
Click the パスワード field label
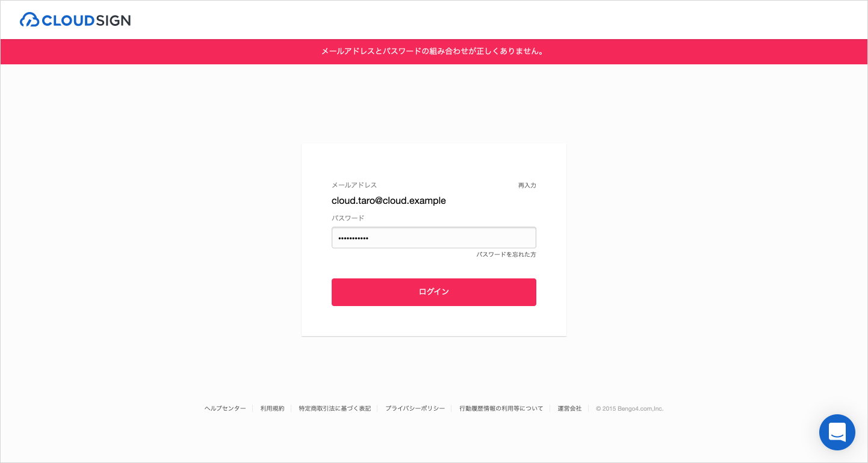[348, 218]
